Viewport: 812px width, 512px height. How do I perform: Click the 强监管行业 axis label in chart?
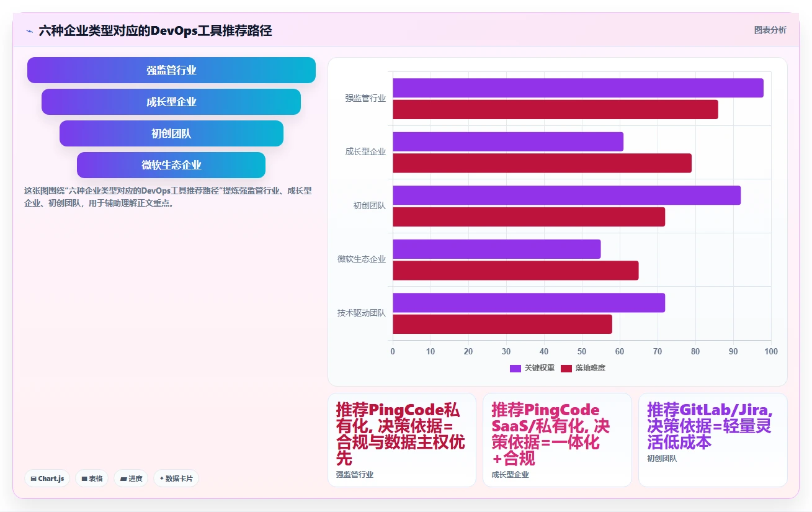click(365, 98)
